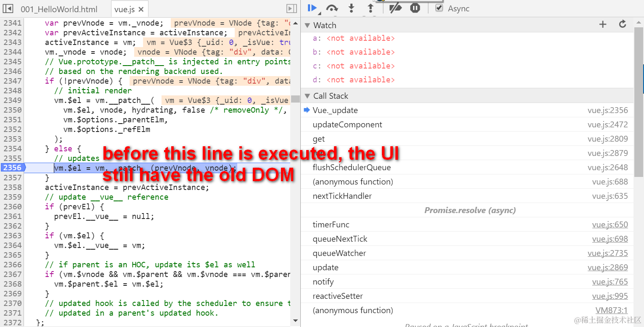Open the vue.js:2869 source link
This screenshot has height=327, width=644.
pyautogui.click(x=608, y=267)
